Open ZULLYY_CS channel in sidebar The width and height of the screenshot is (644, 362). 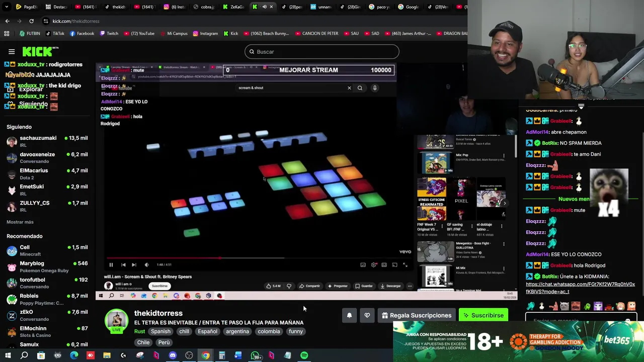(47, 206)
